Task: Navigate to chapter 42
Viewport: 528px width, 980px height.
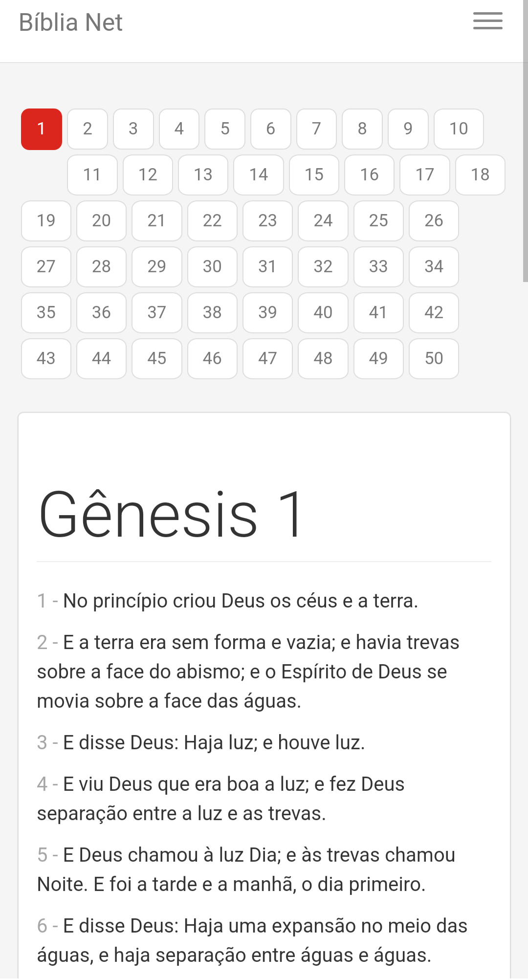Action: pos(434,313)
